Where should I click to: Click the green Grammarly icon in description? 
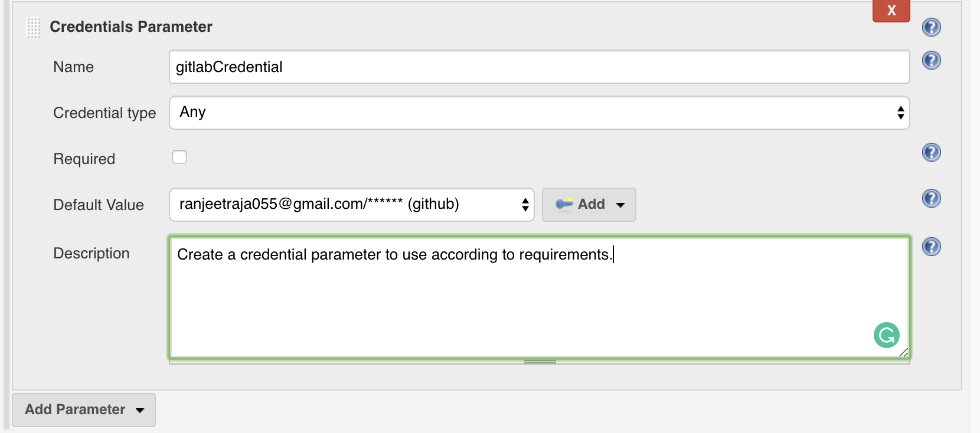pos(886,335)
